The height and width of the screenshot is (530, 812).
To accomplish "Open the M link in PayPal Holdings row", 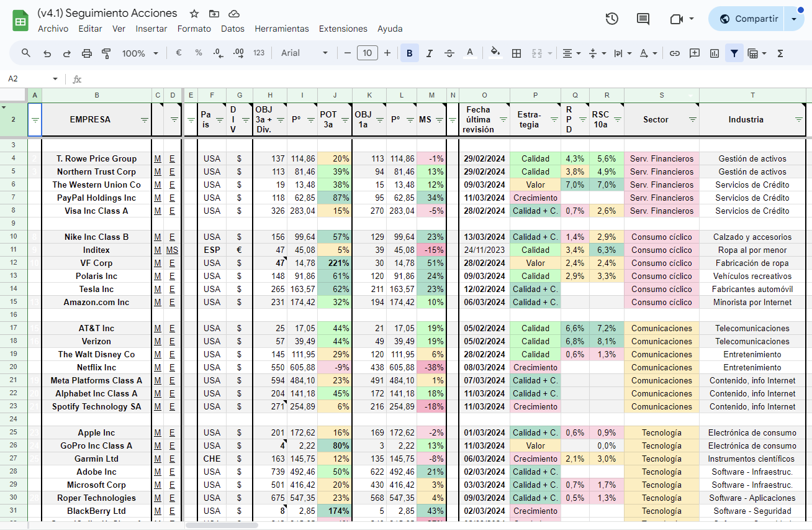I will [158, 198].
